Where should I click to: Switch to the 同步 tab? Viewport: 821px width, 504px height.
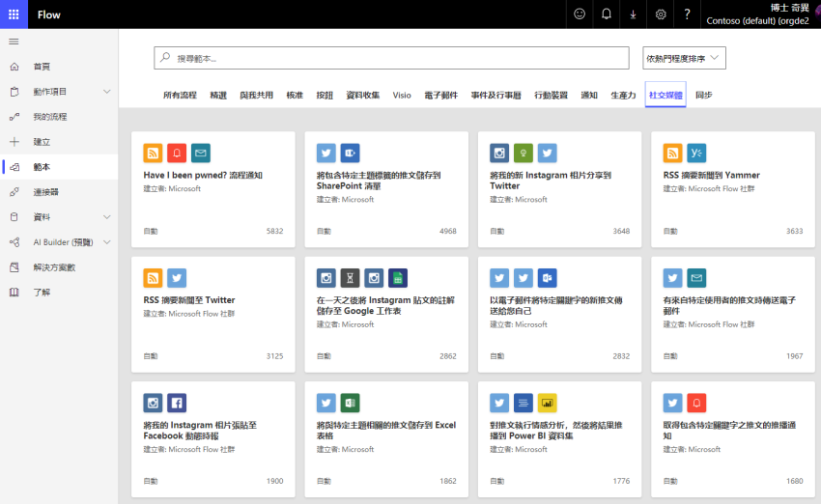tap(704, 96)
